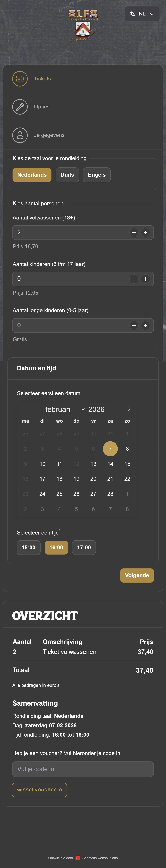The image size is (166, 868).
Task: Click the wissel voucher in button
Action: pos(39,790)
